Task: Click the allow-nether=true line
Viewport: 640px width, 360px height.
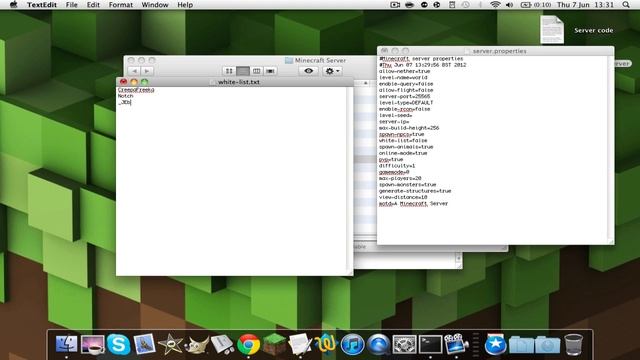Action: click(x=404, y=71)
